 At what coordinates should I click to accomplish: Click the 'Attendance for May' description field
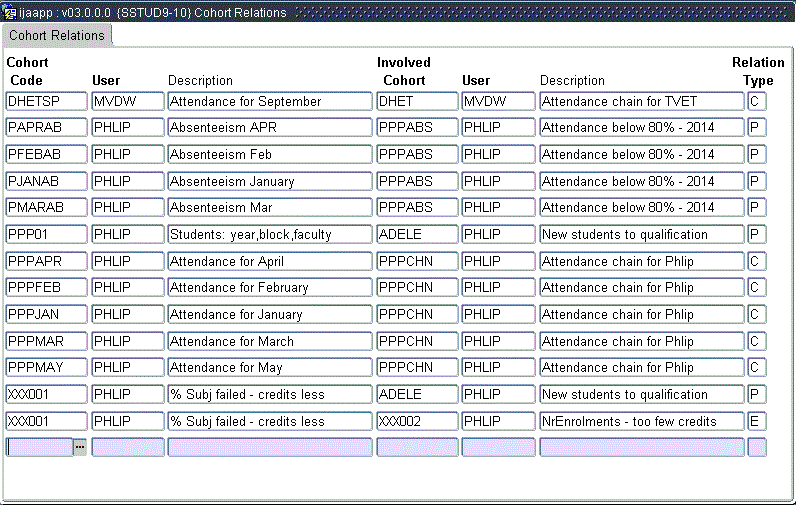270,367
